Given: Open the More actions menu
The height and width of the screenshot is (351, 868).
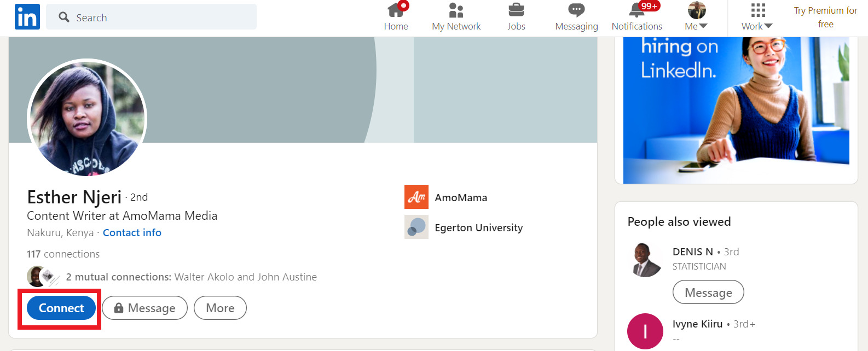Looking at the screenshot, I should tap(220, 308).
